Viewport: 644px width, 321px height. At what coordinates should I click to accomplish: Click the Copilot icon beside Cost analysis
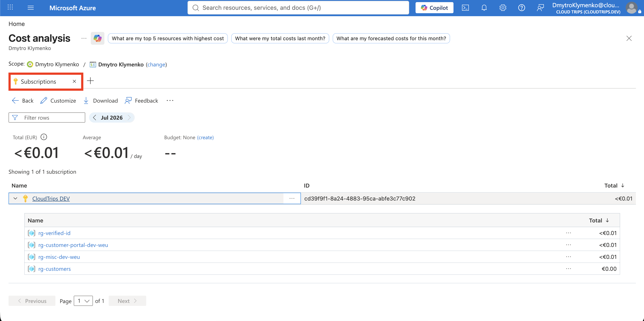pyautogui.click(x=98, y=38)
